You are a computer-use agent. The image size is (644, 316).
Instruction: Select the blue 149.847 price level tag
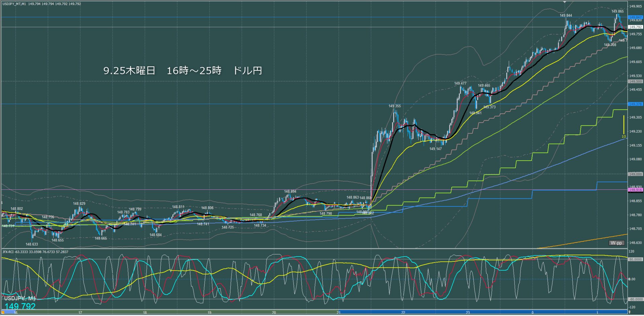point(635,17)
